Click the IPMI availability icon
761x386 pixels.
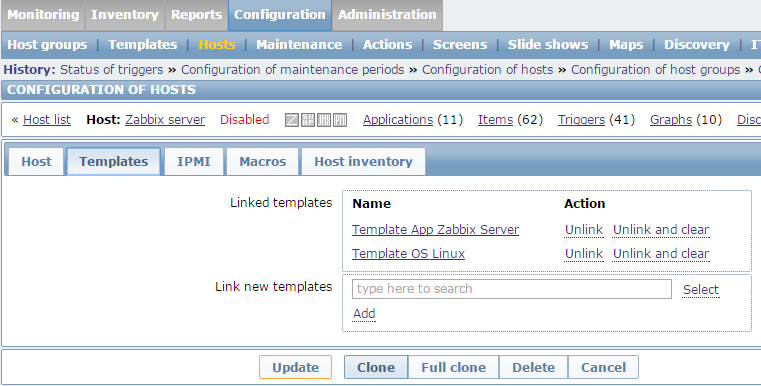coord(340,119)
